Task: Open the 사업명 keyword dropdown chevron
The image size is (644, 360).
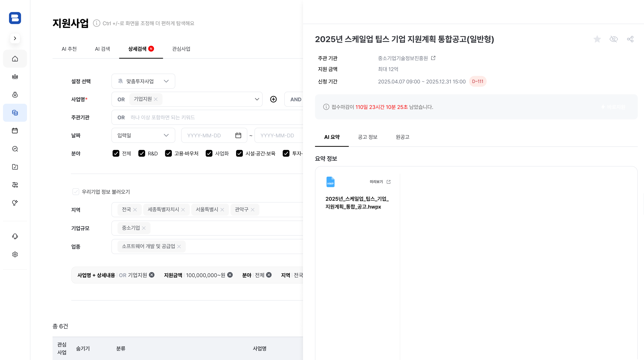Action: click(257, 99)
